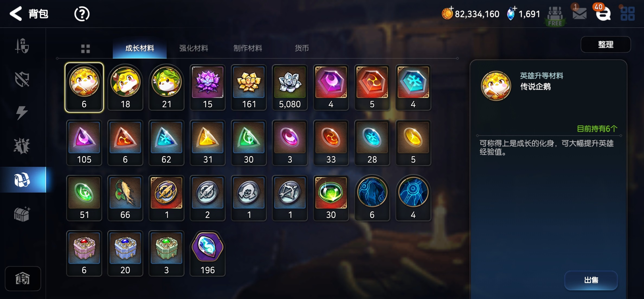Switch to the 制作材料 tab
Viewport: 644px width, 299px height.
248,48
